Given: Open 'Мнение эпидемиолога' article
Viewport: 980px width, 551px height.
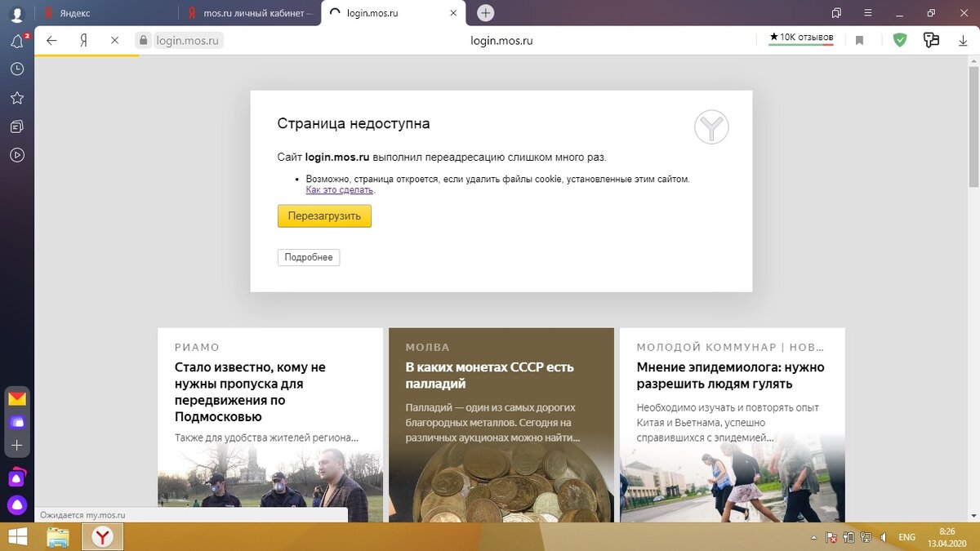Looking at the screenshot, I should pyautogui.click(x=731, y=375).
